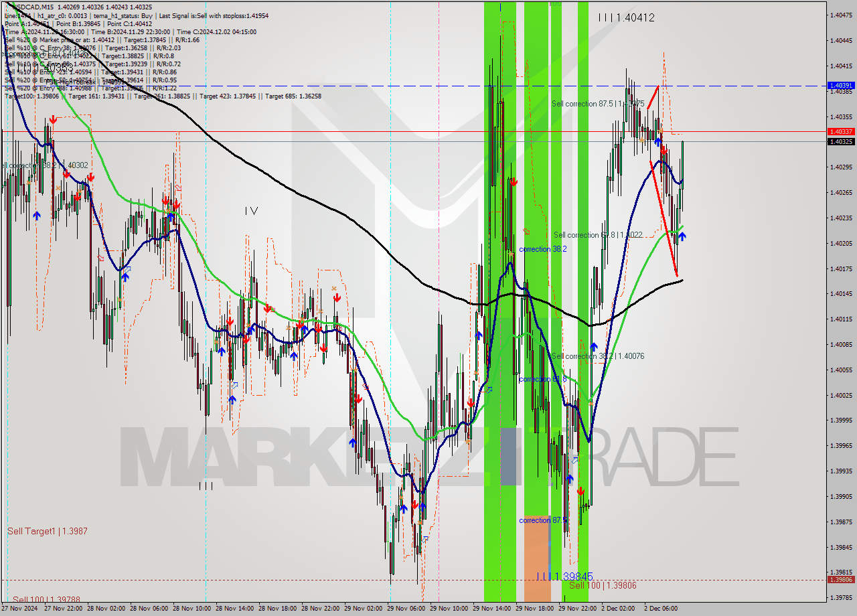Click price axis value 1.39875
The width and height of the screenshot is (857, 616).
click(x=841, y=522)
